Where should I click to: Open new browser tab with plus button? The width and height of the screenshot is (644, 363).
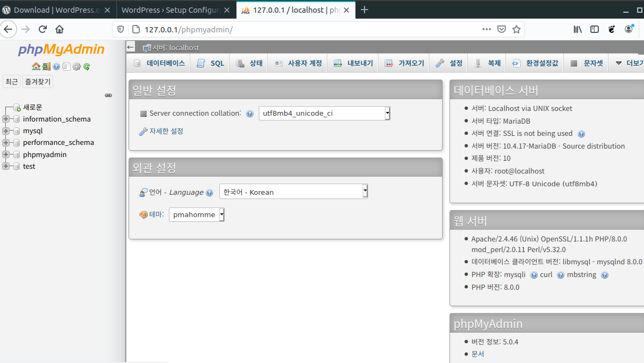point(365,10)
